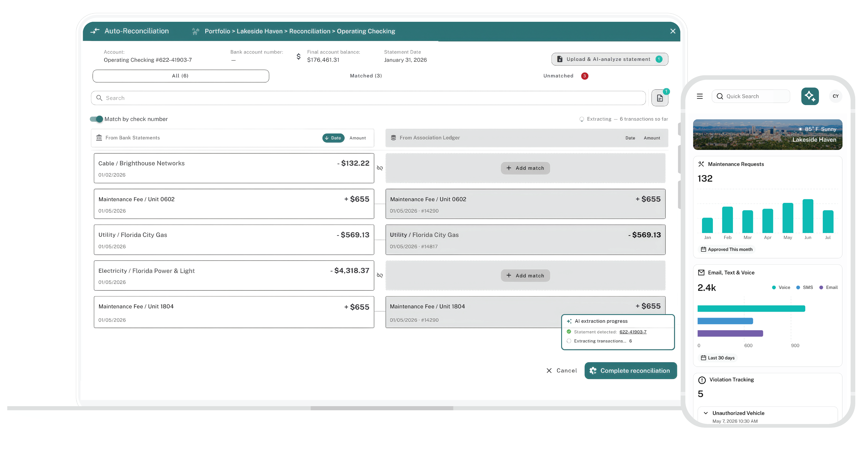Focus the transactions Search field
This screenshot has width=868, height=457.
point(368,98)
